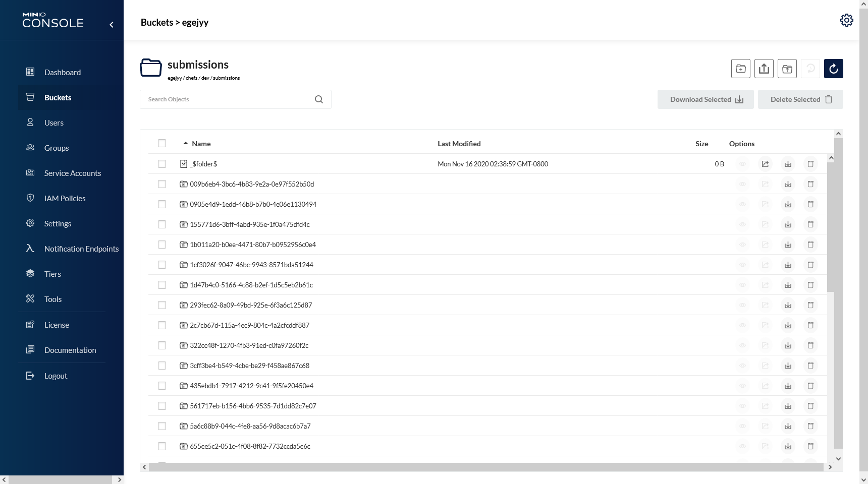The image size is (868, 484).
Task: Delete folder 1b011a20-b0ee-4471-80b7-b0952956c0e4
Action: [810, 245]
